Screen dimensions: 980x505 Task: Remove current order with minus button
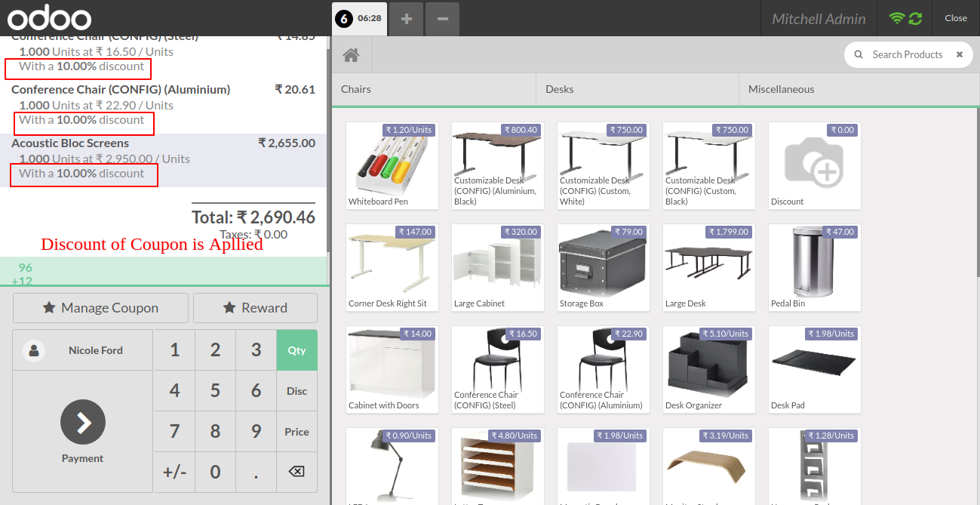(x=443, y=18)
